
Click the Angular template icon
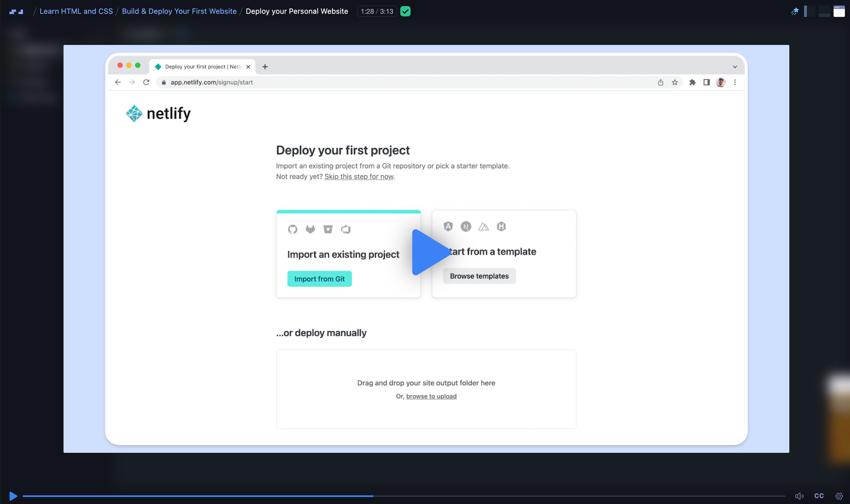click(x=448, y=226)
